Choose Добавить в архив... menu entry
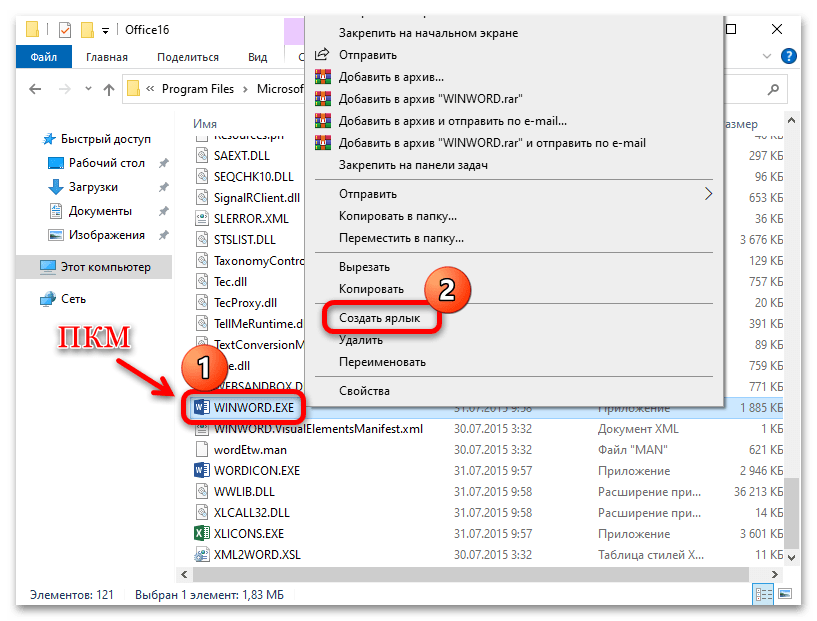817x621 pixels. point(391,77)
